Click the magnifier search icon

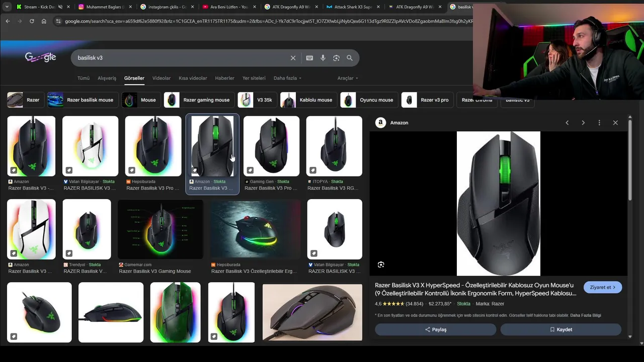(x=350, y=58)
